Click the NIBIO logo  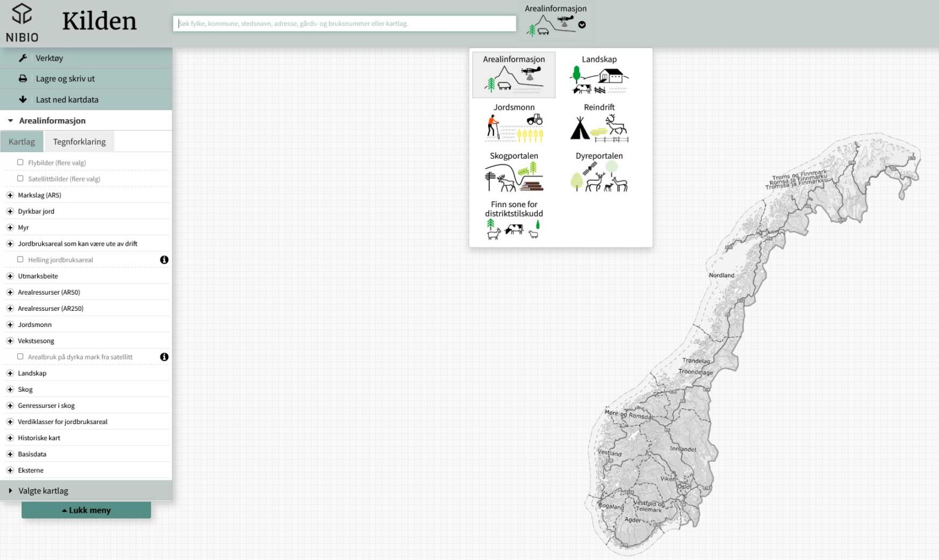(x=22, y=23)
